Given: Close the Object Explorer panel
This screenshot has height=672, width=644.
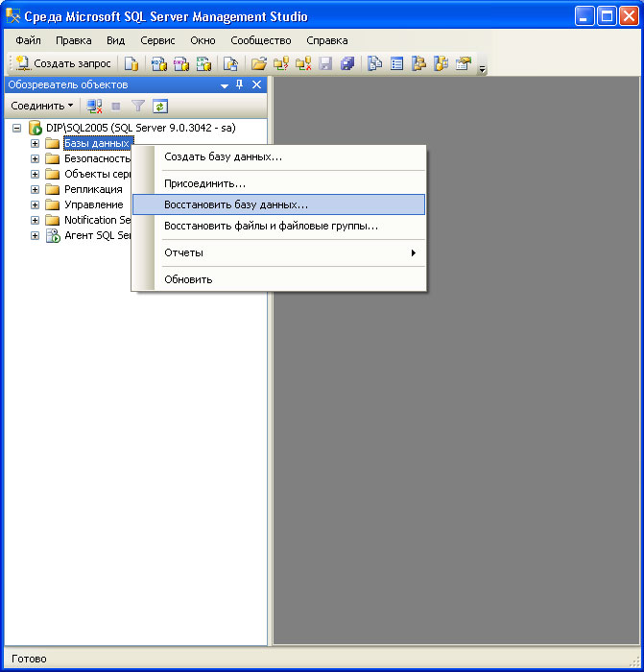Looking at the screenshot, I should click(x=256, y=85).
